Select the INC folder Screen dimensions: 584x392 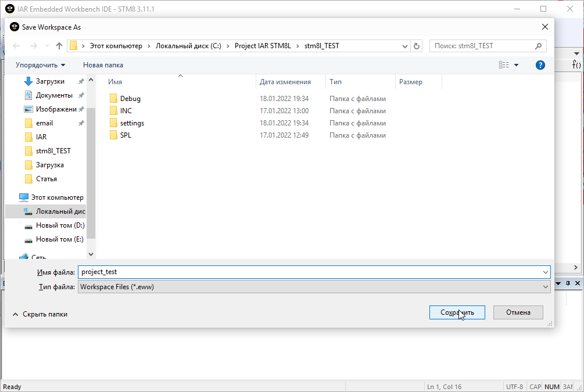tap(126, 111)
